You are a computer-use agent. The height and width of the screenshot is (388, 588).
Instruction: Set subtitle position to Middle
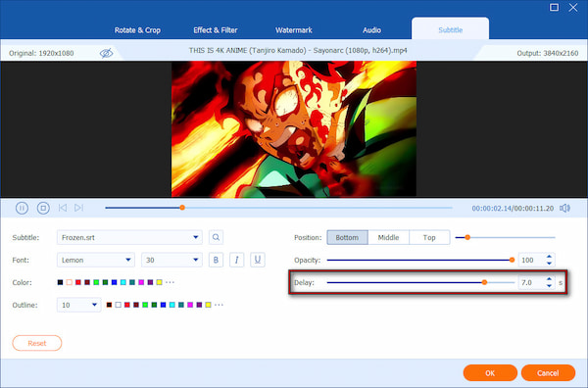pyautogui.click(x=388, y=237)
